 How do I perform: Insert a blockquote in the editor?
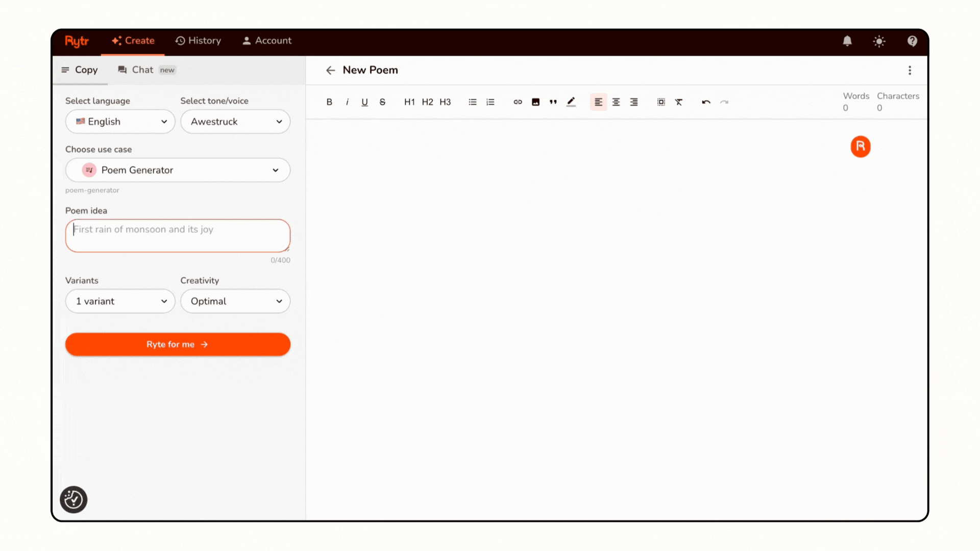click(x=553, y=102)
